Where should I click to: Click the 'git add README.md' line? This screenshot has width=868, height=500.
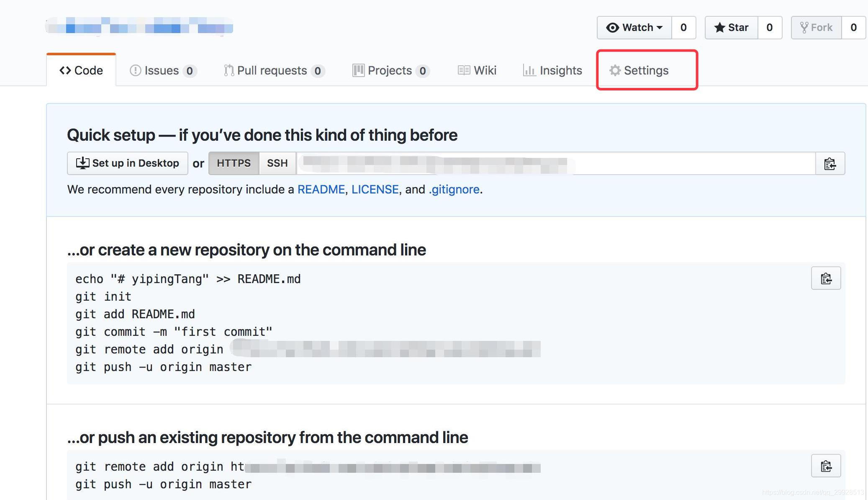pos(135,314)
